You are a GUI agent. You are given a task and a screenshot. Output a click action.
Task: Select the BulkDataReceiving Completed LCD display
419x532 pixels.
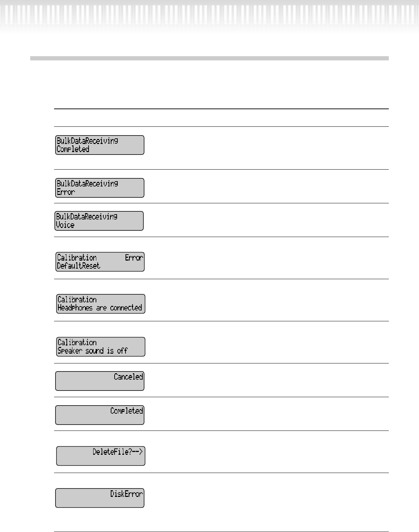[x=100, y=145]
